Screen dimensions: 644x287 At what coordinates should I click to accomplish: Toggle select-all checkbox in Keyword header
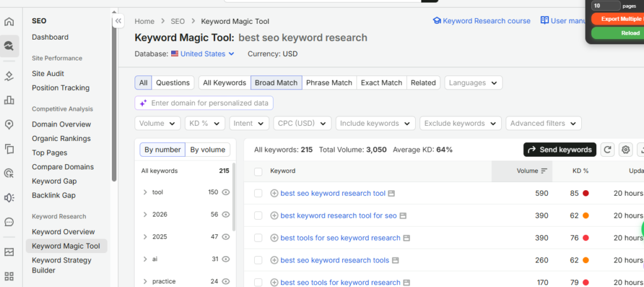[x=258, y=171]
